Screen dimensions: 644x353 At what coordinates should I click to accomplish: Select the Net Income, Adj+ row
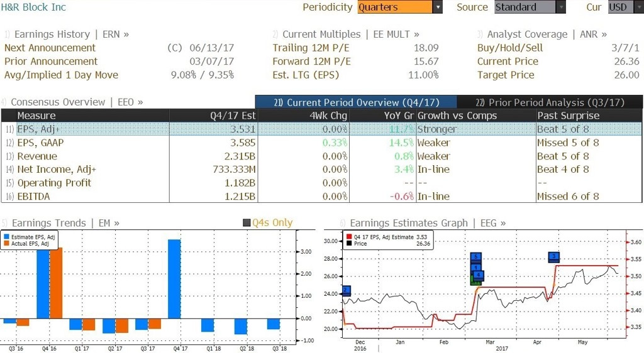(321, 170)
